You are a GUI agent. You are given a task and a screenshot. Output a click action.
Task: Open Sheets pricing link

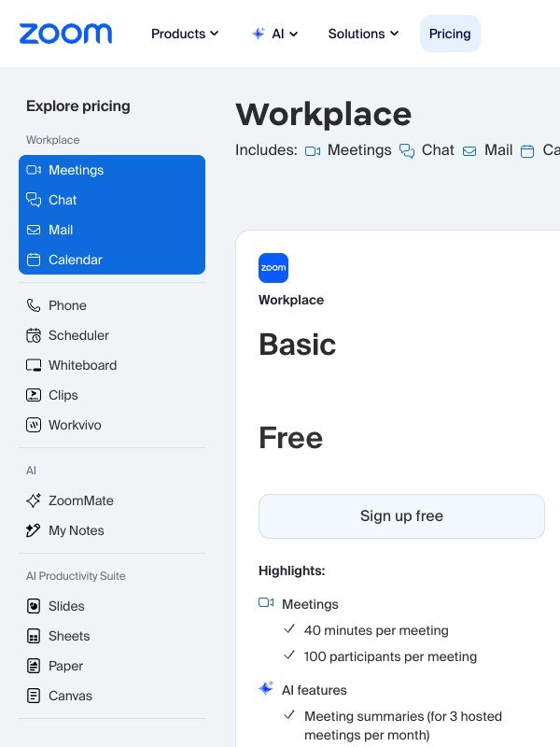point(69,636)
